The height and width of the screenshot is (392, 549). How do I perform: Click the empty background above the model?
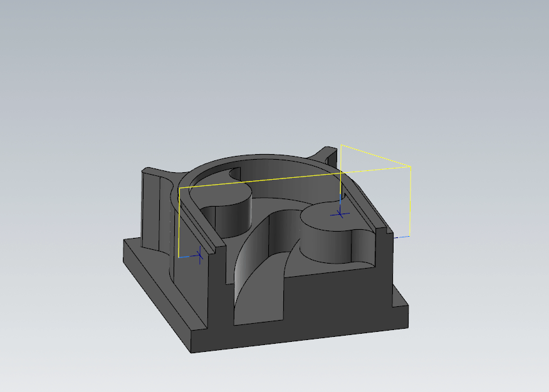click(274, 70)
